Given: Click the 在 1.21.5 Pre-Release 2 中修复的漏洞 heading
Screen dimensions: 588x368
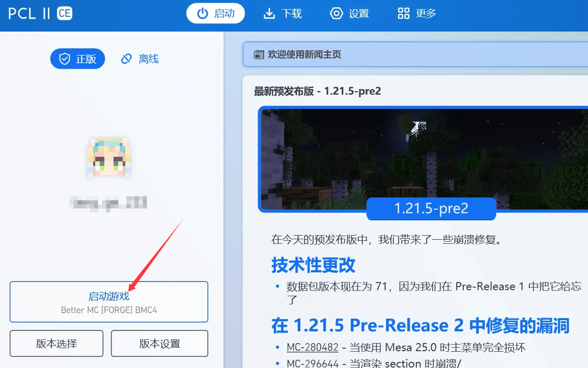Looking at the screenshot, I should tap(421, 325).
